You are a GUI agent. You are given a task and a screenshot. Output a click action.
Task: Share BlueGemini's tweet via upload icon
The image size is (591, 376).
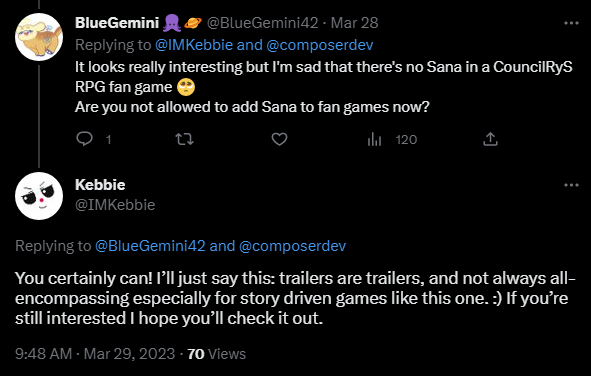click(x=490, y=139)
